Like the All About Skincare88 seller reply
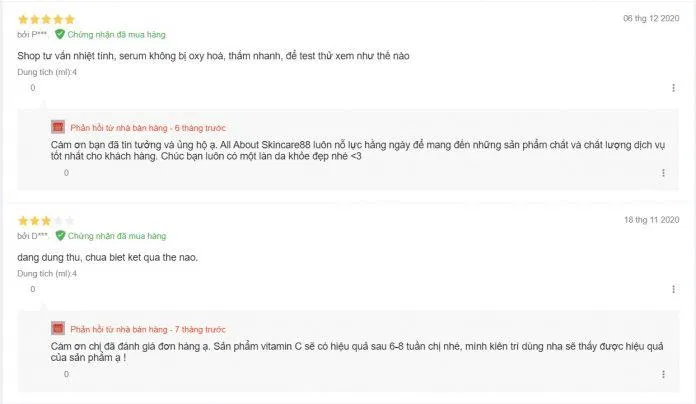 point(66,173)
